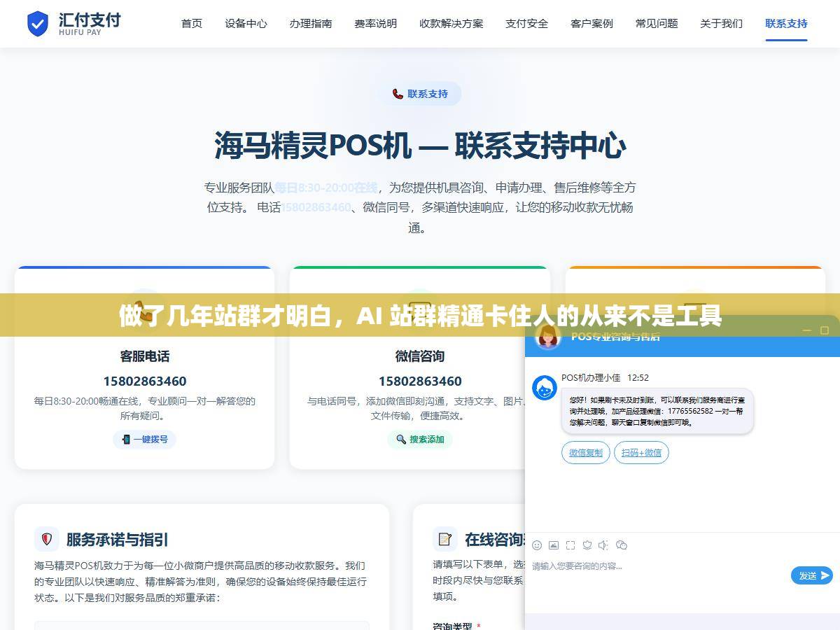
Task: Click the yellow article title banner
Action: [x=420, y=315]
